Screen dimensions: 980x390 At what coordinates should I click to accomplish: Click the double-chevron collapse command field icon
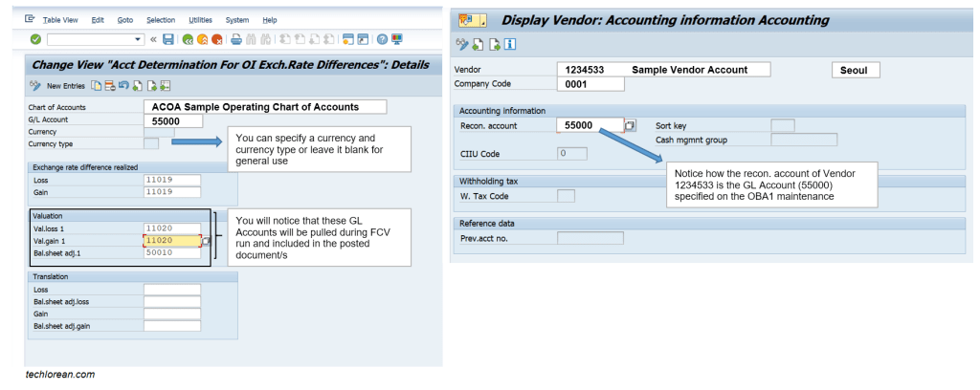(153, 39)
